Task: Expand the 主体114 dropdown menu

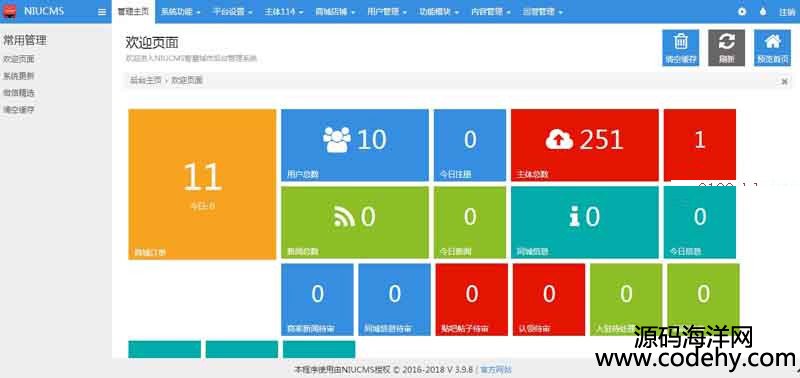Action: point(284,12)
